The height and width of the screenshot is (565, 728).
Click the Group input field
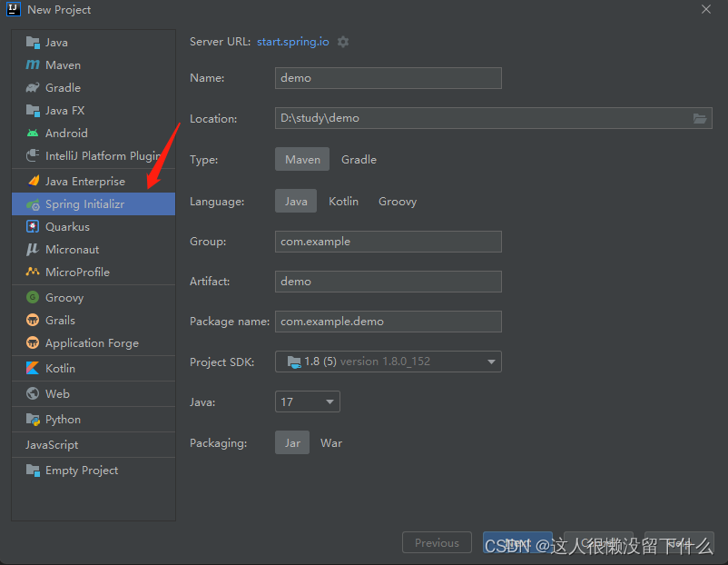389,242
